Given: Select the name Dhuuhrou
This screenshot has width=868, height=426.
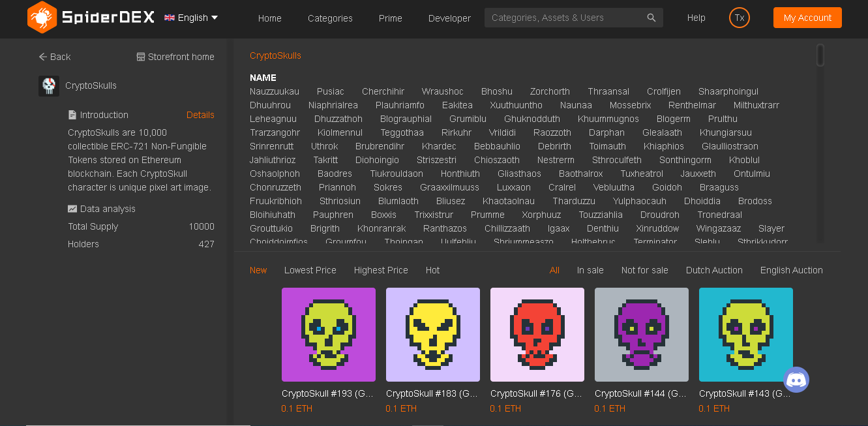Looking at the screenshot, I should tap(271, 105).
